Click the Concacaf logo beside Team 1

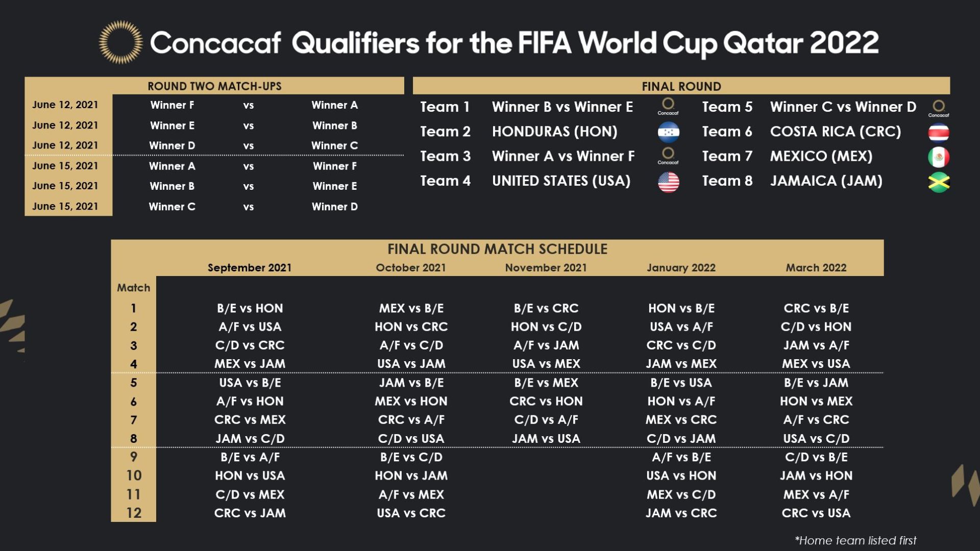point(668,106)
